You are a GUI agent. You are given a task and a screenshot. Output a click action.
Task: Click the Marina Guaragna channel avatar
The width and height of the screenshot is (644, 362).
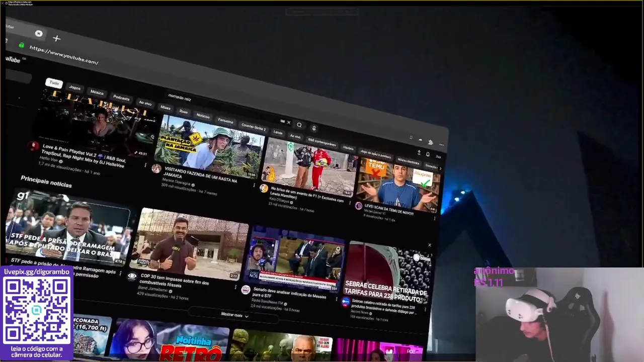[x=156, y=169]
